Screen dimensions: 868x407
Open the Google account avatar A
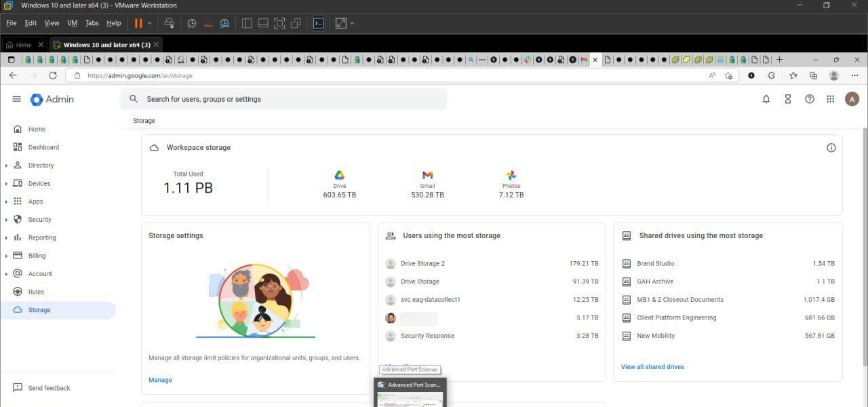[x=852, y=99]
